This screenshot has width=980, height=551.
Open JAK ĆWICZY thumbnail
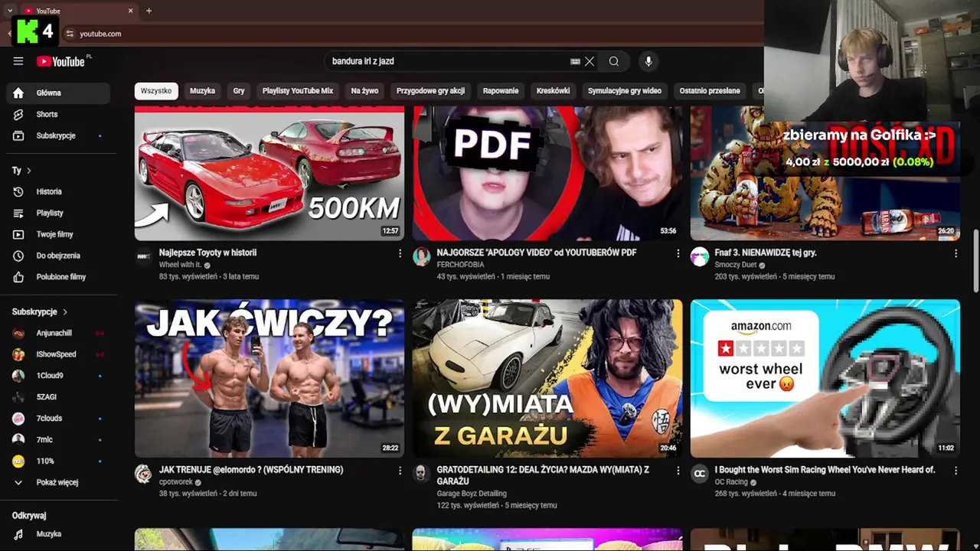pyautogui.click(x=269, y=378)
